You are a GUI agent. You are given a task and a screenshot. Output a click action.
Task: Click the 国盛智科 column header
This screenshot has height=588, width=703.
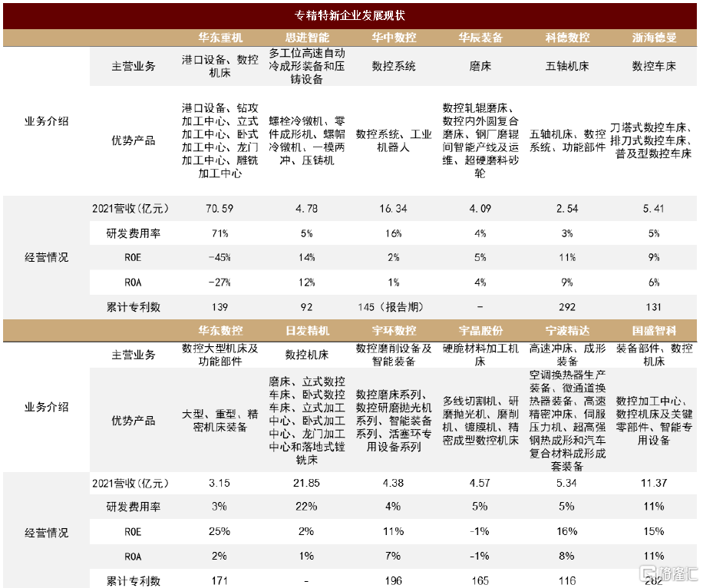[x=654, y=331]
